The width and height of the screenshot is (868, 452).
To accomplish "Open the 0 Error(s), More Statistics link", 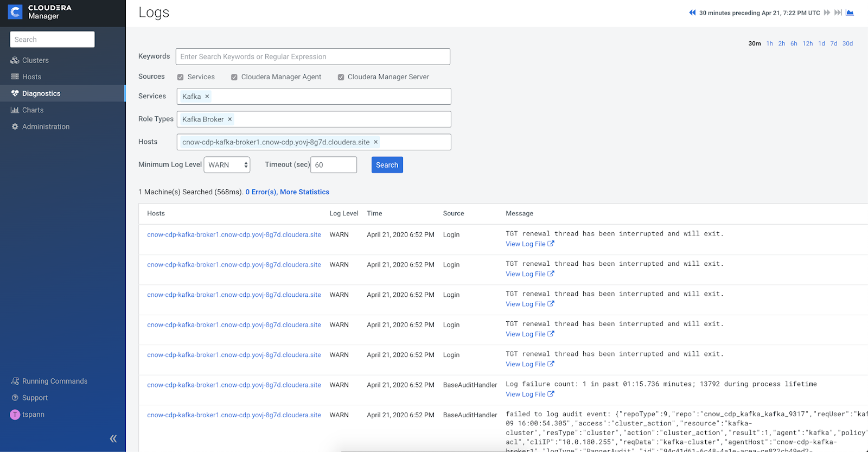I will (288, 192).
